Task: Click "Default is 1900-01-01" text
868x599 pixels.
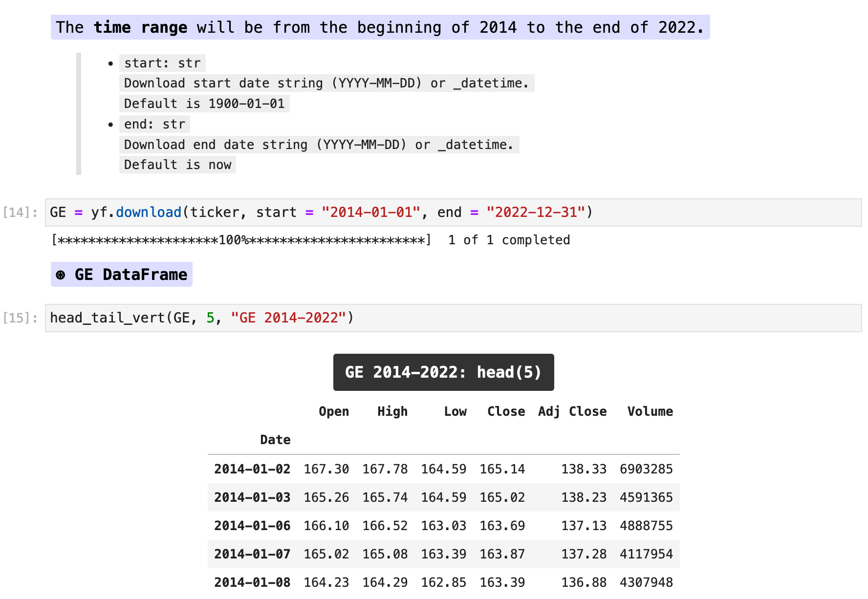Action: tap(204, 104)
